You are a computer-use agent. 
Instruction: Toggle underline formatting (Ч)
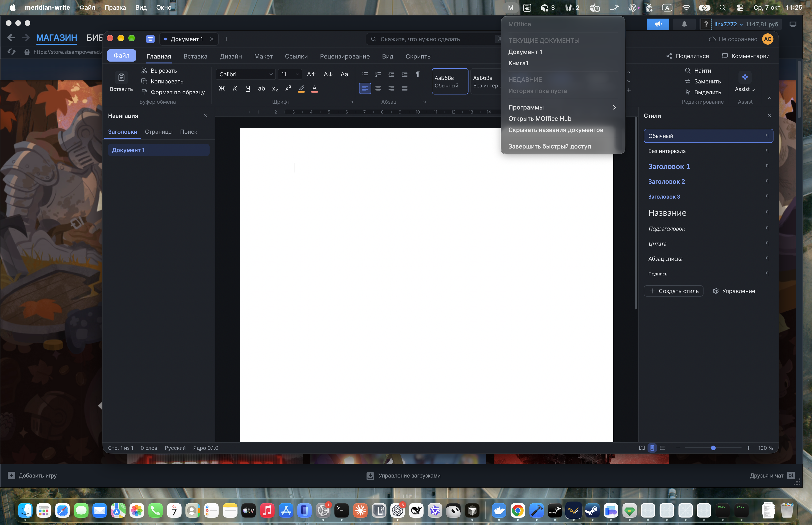pos(248,89)
